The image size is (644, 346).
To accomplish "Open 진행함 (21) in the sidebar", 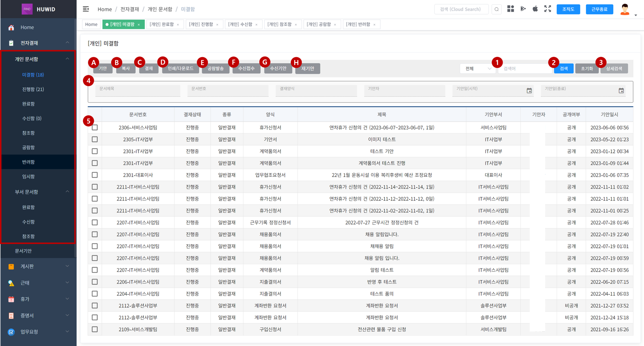I will 33,89.
